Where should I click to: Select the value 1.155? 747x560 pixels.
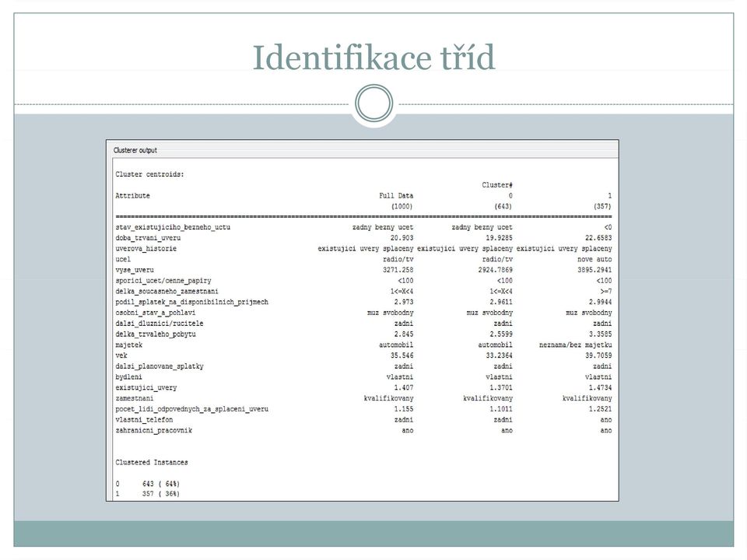click(x=404, y=409)
